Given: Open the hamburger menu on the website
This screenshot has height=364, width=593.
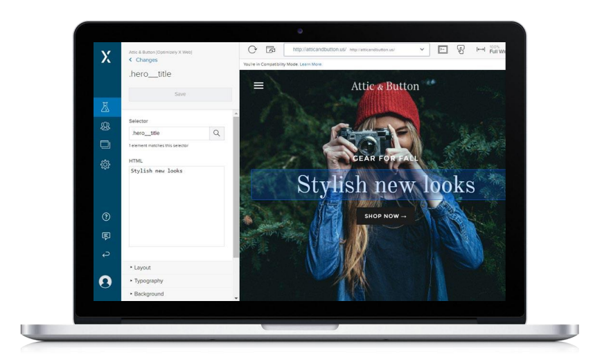Looking at the screenshot, I should [258, 86].
